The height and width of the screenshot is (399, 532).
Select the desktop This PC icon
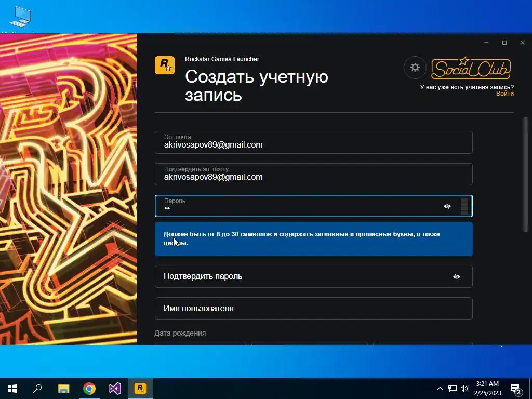pos(20,16)
